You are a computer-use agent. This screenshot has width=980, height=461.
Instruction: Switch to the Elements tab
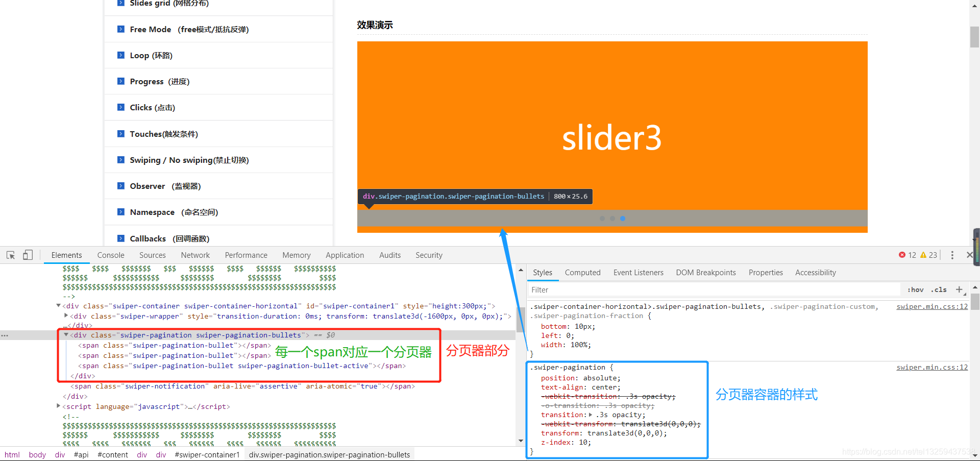[x=66, y=255]
